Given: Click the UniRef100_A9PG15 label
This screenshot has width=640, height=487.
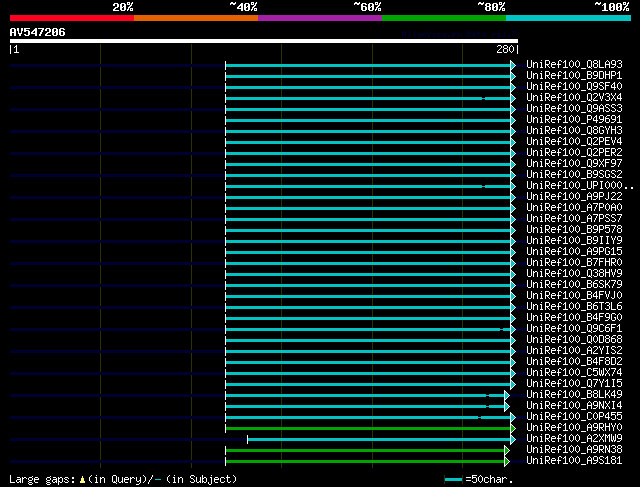Looking at the screenshot, I should 574,252.
